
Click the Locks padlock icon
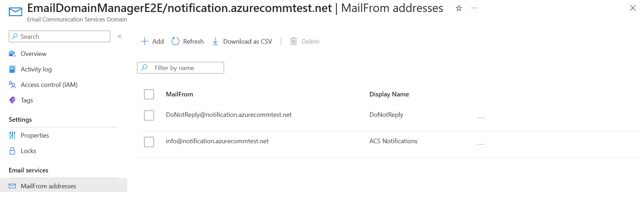point(12,151)
